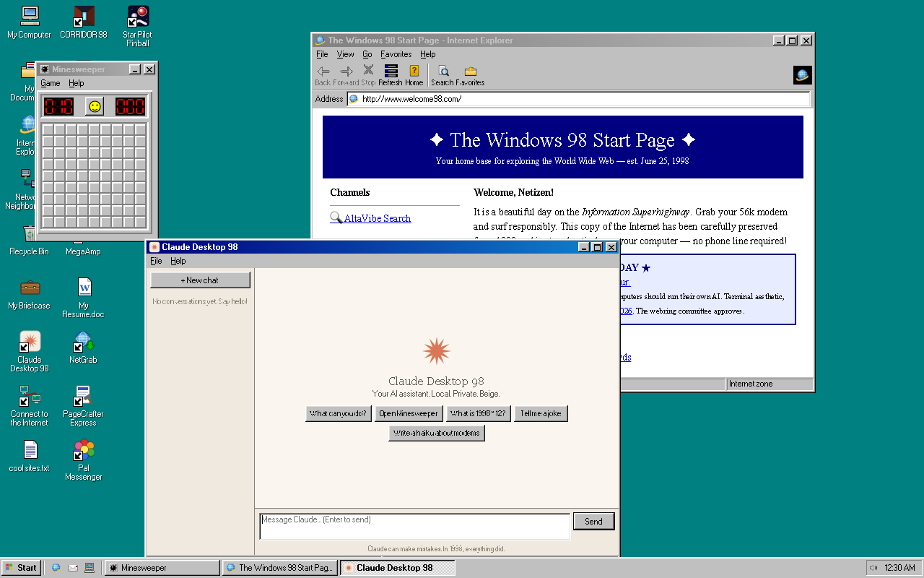
Task: Open the Game menu in Minesweeper
Action: (x=51, y=83)
